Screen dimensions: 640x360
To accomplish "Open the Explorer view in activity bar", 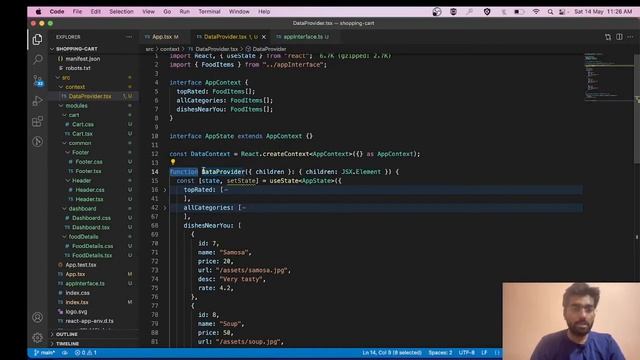I will (x=38, y=39).
